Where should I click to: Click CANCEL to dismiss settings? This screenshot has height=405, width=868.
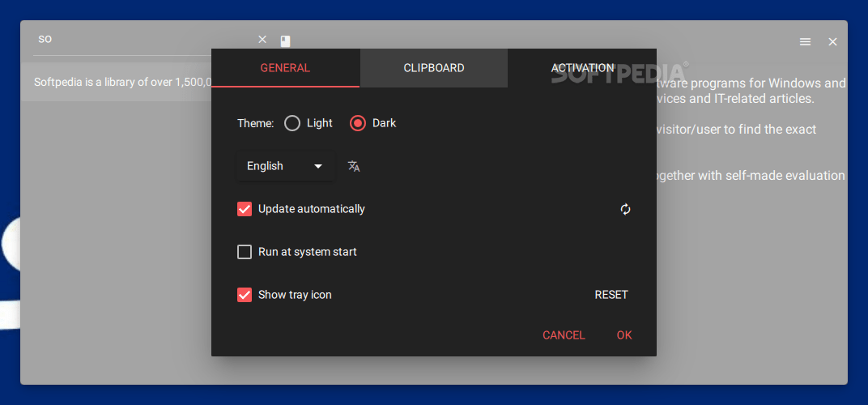564,335
